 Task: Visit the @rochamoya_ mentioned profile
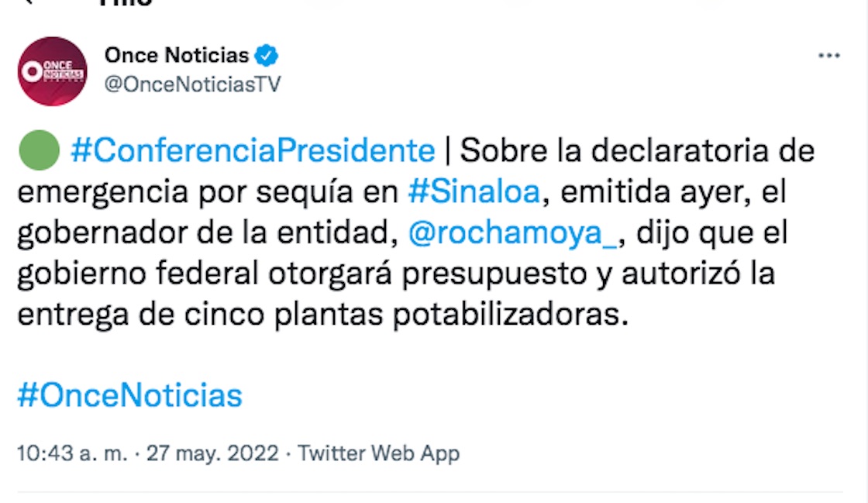point(512,234)
